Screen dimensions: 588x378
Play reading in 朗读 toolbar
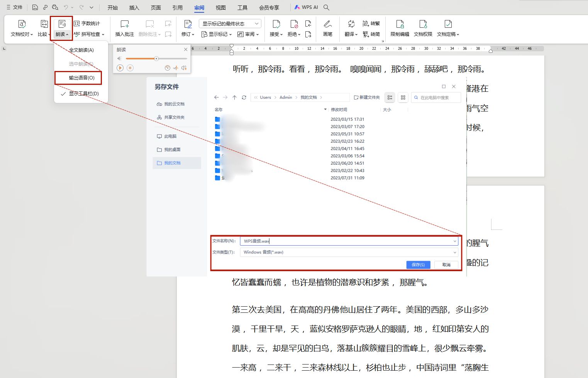(x=120, y=68)
